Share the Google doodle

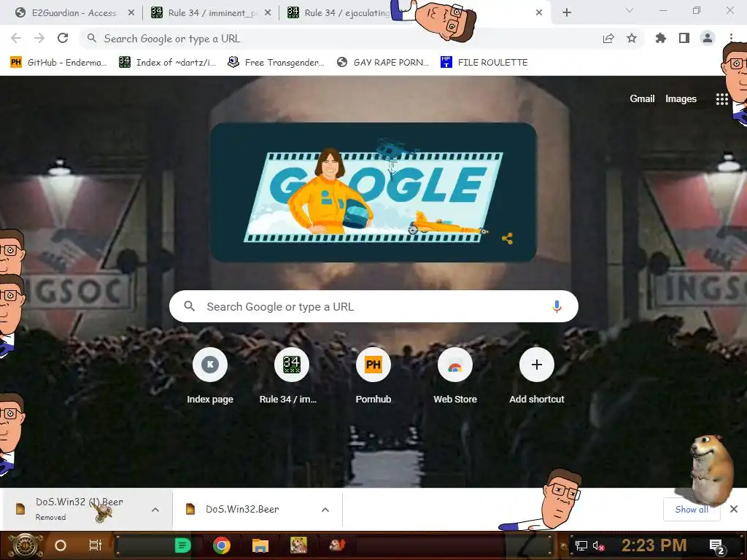508,238
